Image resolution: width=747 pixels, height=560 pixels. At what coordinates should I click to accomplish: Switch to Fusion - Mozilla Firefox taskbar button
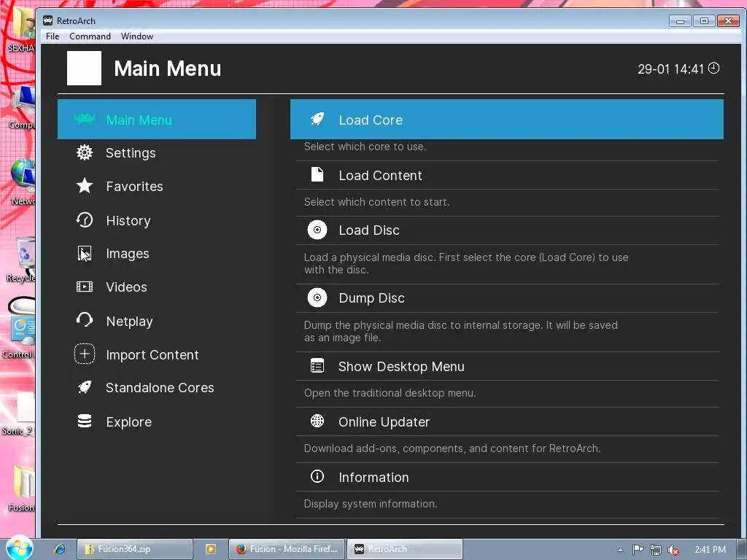point(287,549)
